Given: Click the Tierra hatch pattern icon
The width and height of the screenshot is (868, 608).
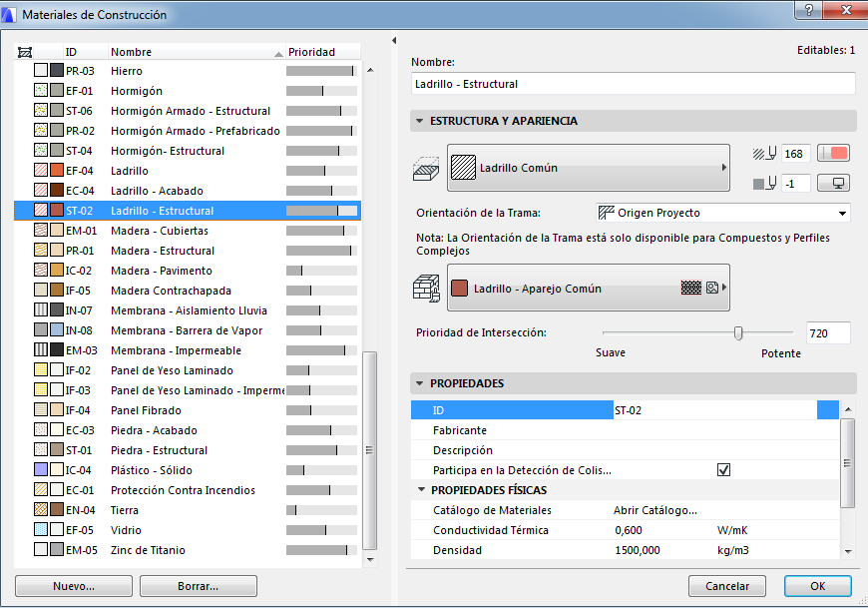Looking at the screenshot, I should coord(41,509).
